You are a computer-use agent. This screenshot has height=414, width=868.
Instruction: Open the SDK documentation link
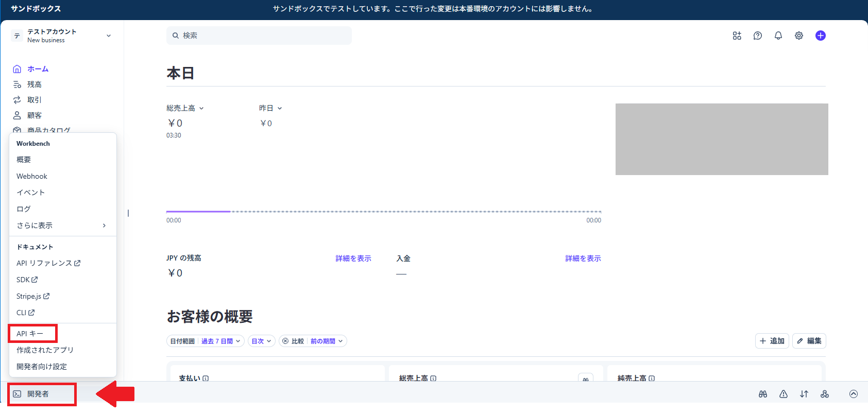(x=27, y=280)
